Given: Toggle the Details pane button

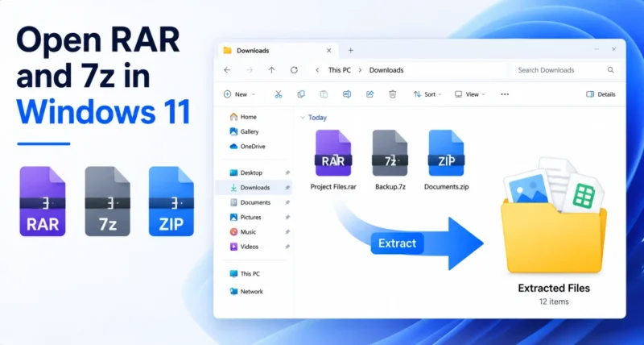Looking at the screenshot, I should pos(601,94).
